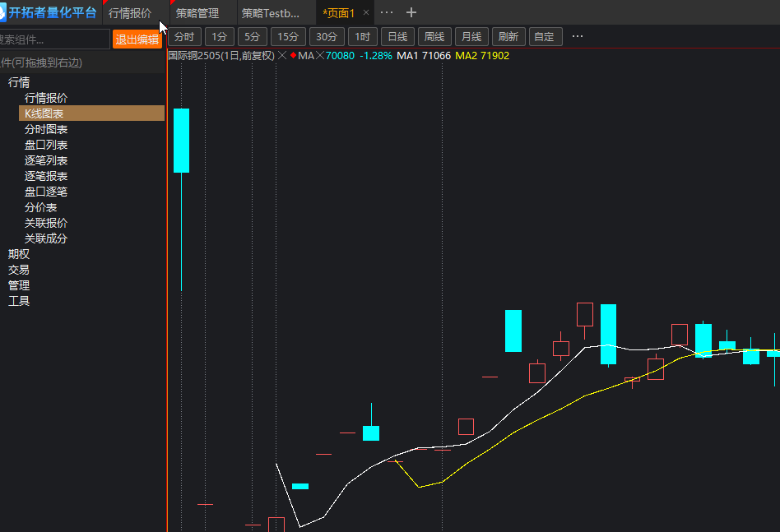
Task: Expand the 交易 category
Action: (19, 270)
